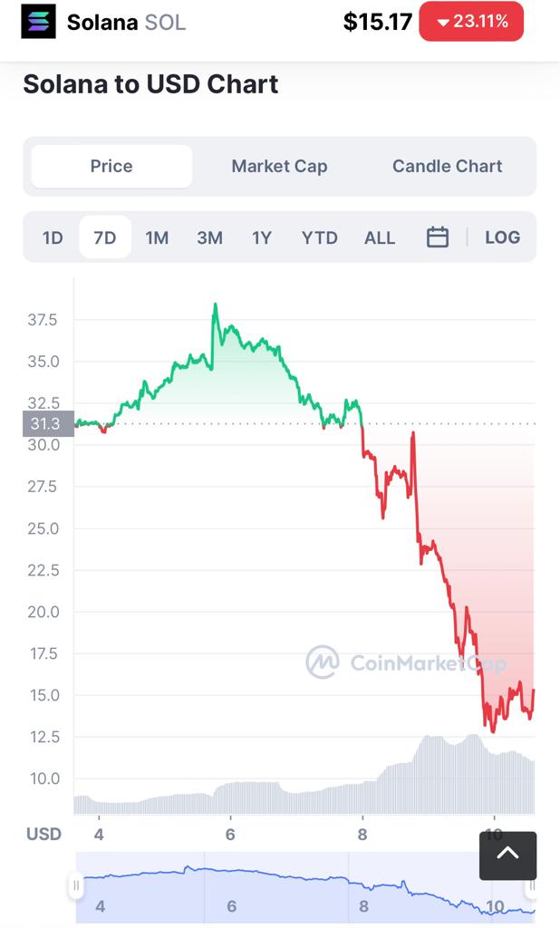Screen dimensions: 560x928
Task: Click the Solana logo icon
Action: click(x=38, y=22)
